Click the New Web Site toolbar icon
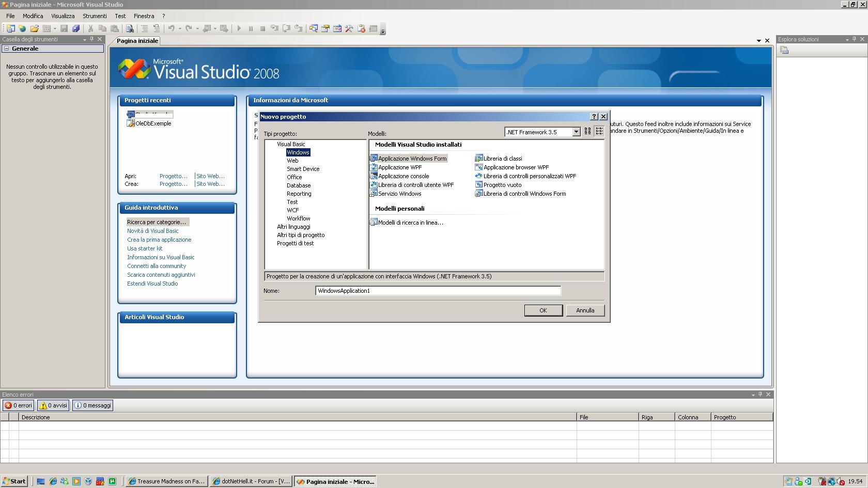This screenshot has height=488, width=868. pos(22,28)
